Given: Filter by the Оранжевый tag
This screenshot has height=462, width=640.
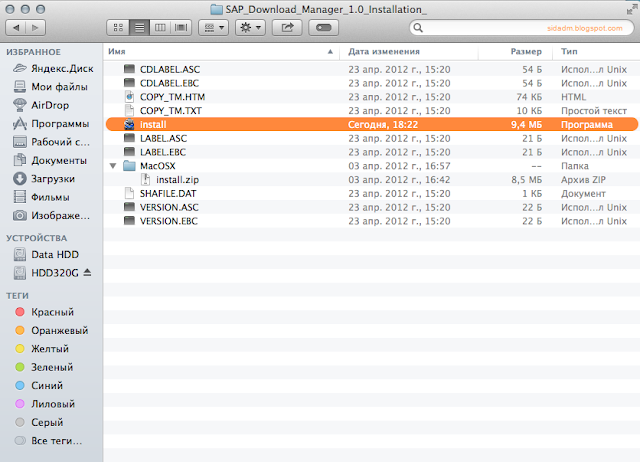Looking at the screenshot, I should [51, 330].
